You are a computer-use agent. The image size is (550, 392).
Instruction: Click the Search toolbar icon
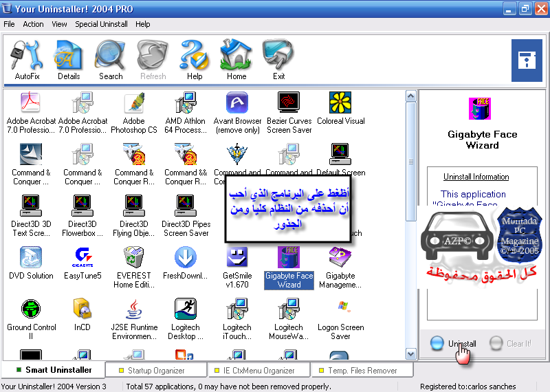[110, 60]
